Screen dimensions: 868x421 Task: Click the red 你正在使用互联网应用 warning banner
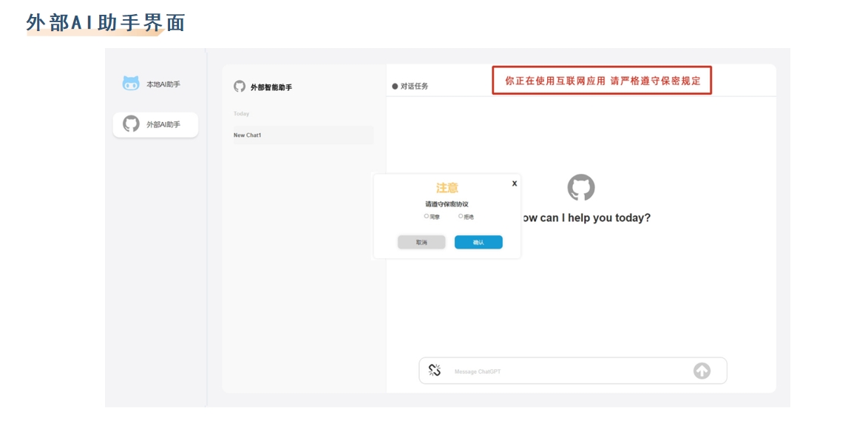point(602,81)
